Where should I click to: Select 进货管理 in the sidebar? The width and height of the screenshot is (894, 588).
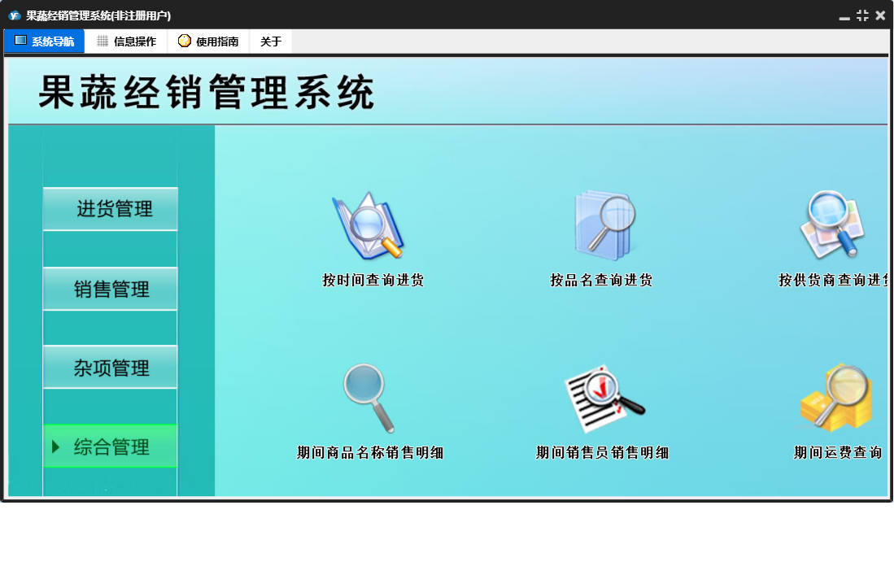point(111,208)
